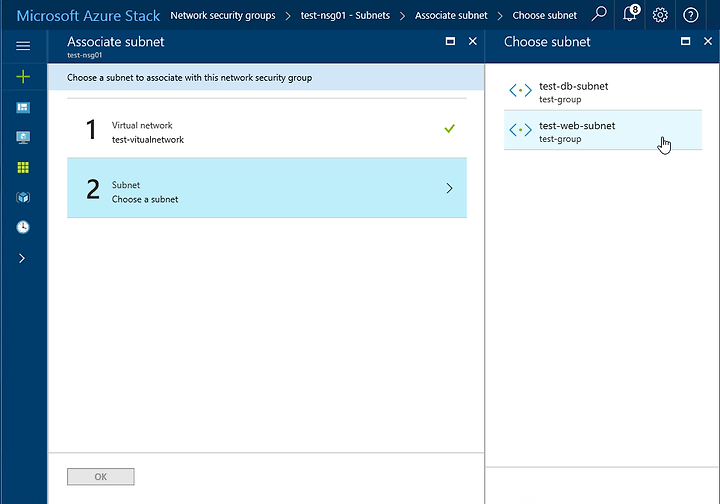Viewport: 720px width, 504px height.
Task: Click the green plus New resource icon
Action: [23, 76]
